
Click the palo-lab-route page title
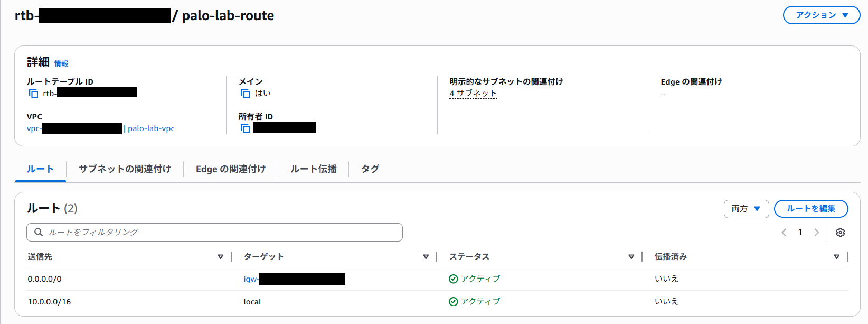228,16
